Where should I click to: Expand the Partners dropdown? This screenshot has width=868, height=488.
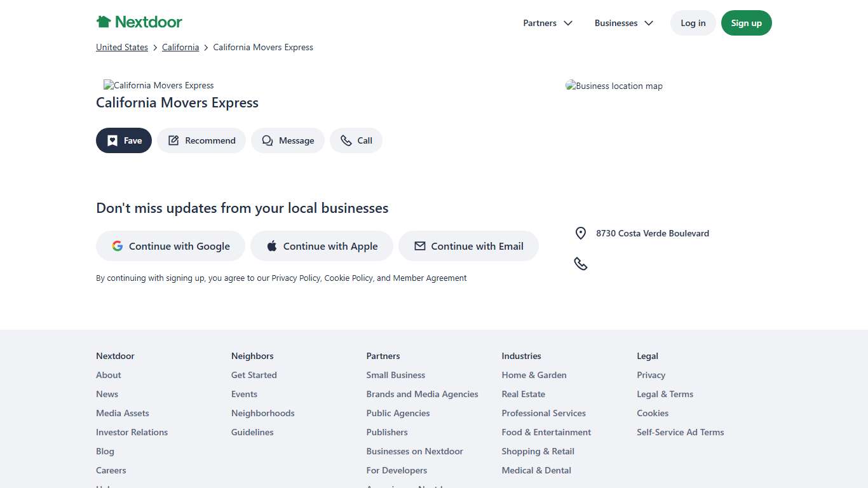[547, 23]
